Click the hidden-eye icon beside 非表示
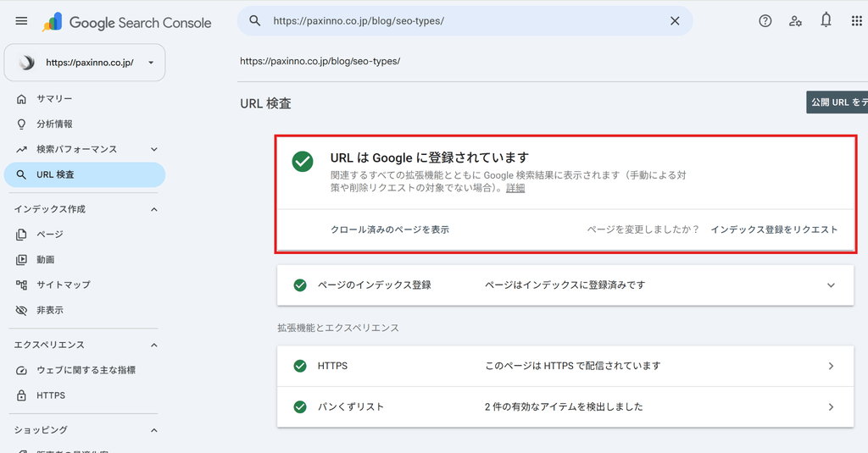This screenshot has height=453, width=868. click(21, 310)
